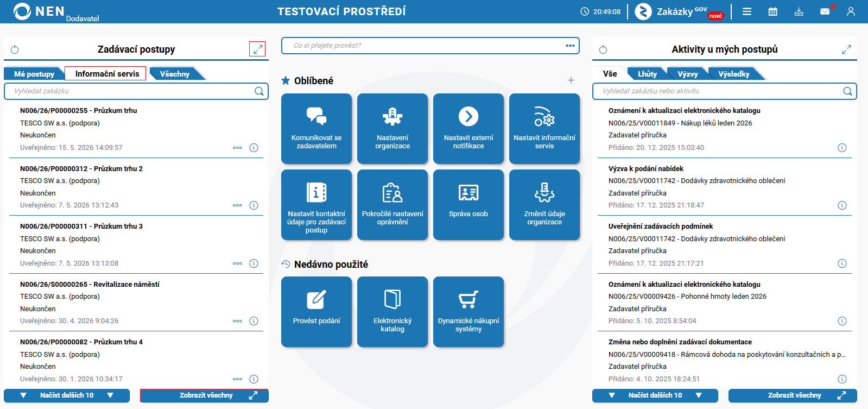Load next 10 activities in Aktivity panel
This screenshot has width=868, height=409.
(655, 395)
